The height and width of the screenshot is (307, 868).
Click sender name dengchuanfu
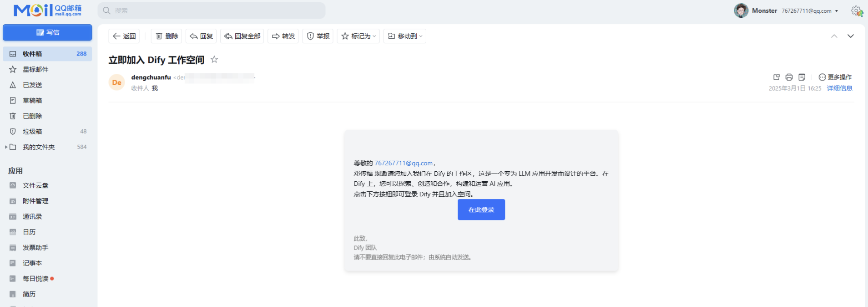(151, 77)
